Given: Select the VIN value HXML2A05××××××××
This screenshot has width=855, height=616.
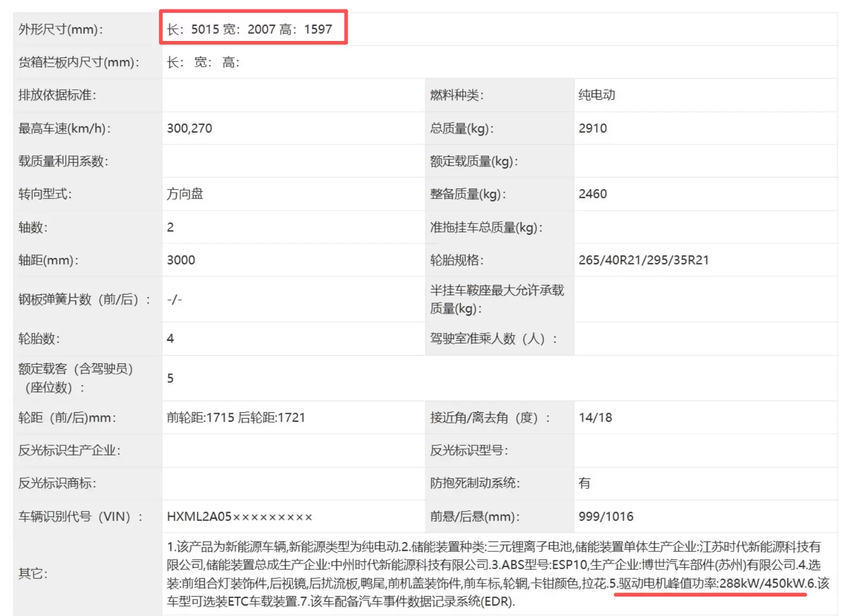Looking at the screenshot, I should point(239,516).
